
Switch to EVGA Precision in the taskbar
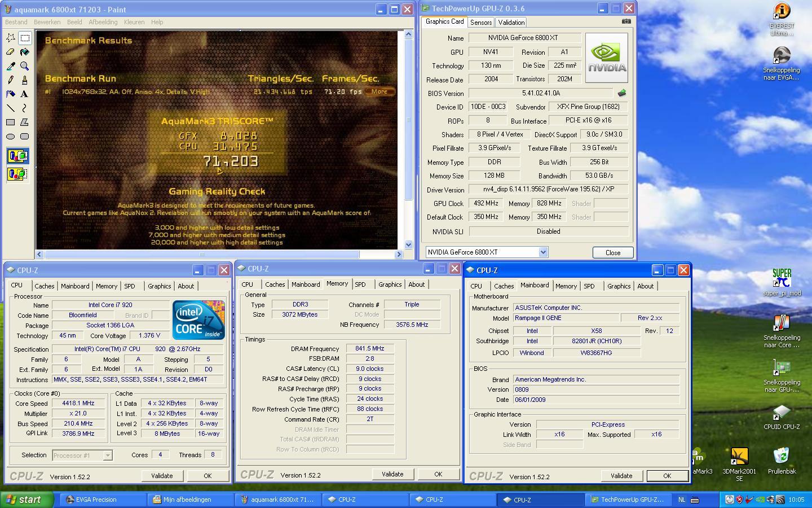click(104, 500)
